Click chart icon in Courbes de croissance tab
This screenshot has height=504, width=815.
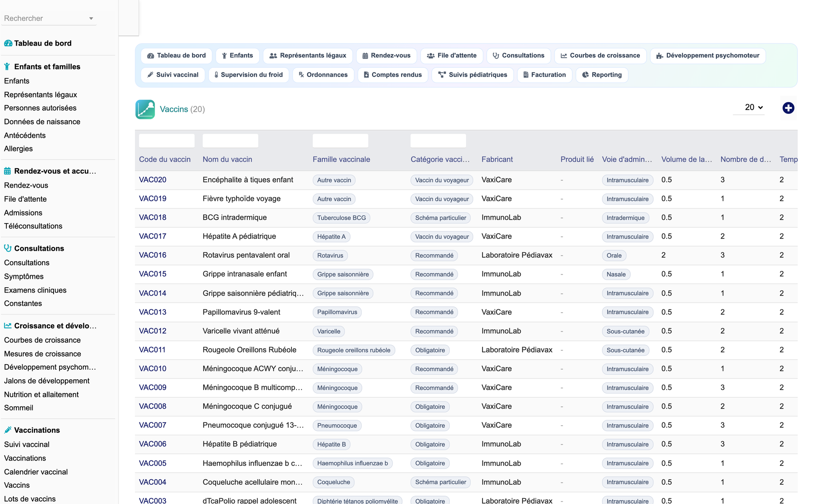[x=564, y=56]
